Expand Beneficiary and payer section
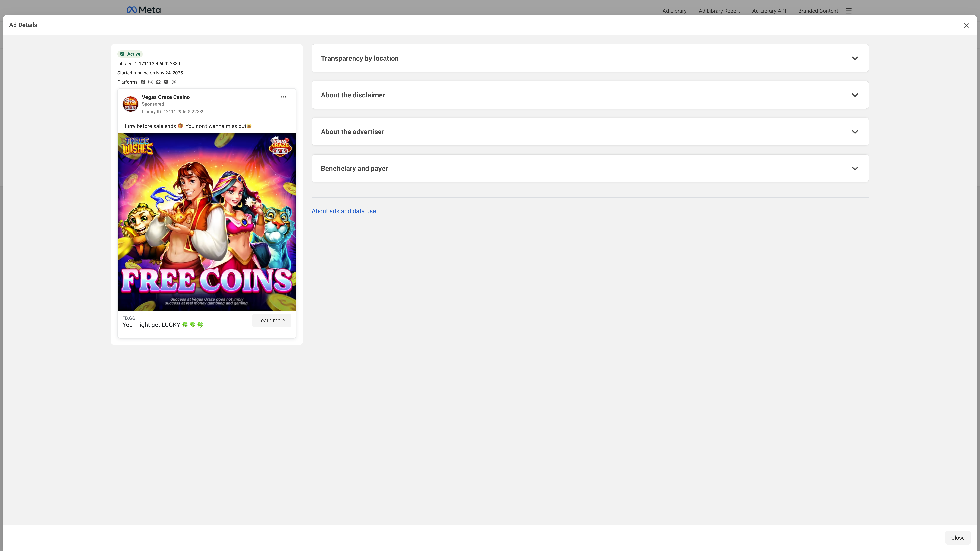The image size is (980, 551). [x=590, y=168]
